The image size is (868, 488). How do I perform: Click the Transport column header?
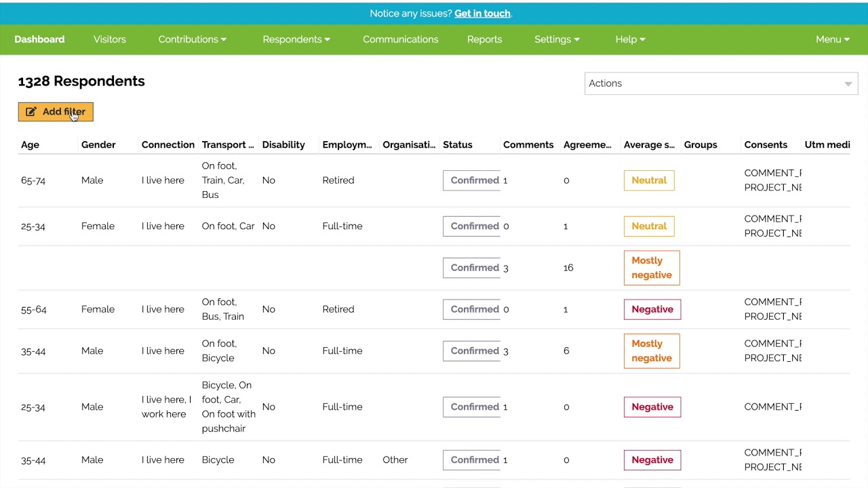(x=228, y=144)
